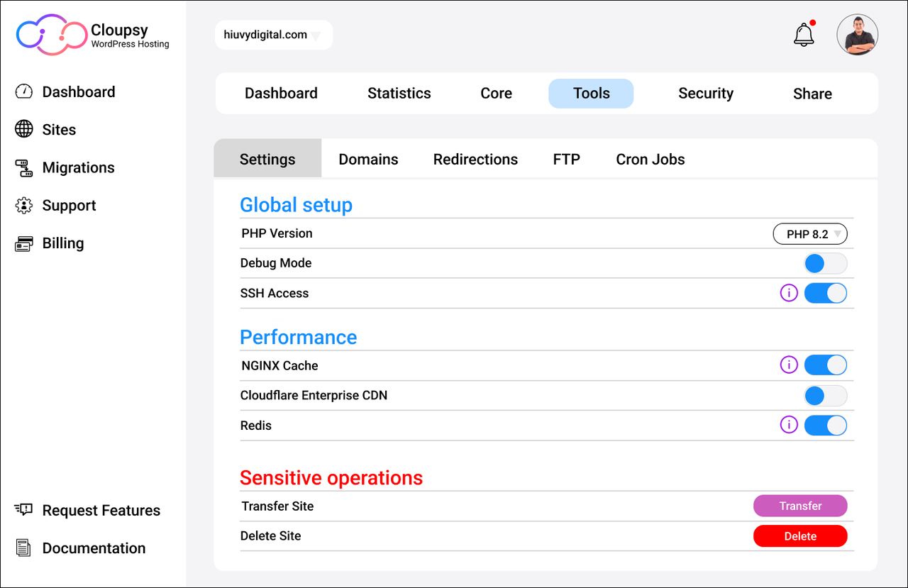The width and height of the screenshot is (908, 588).
Task: Enable Debug Mode
Action: pyautogui.click(x=826, y=263)
